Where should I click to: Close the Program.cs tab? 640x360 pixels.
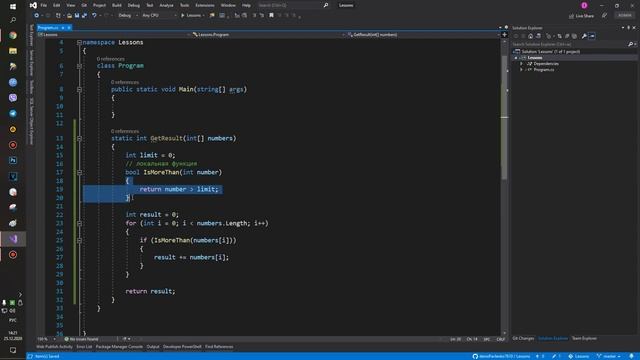coord(69,28)
